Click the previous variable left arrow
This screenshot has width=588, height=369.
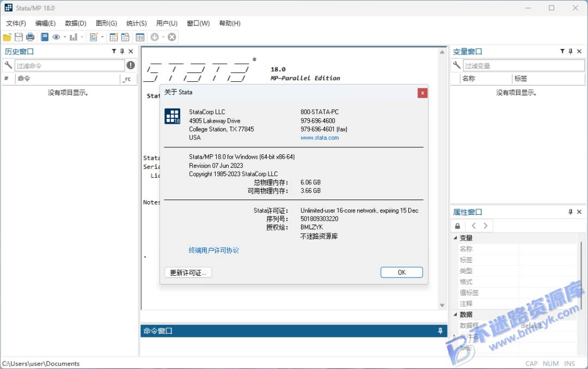(474, 226)
